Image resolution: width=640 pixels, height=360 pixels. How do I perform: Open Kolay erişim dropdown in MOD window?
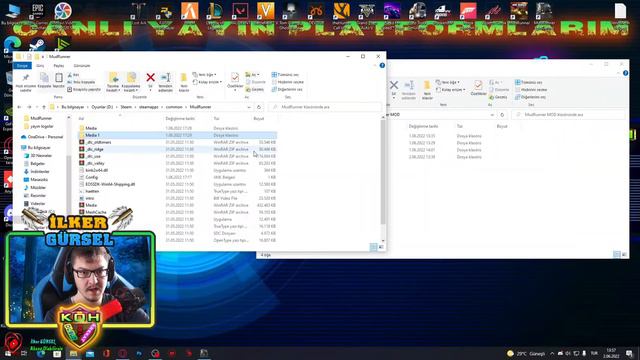pos(451,90)
